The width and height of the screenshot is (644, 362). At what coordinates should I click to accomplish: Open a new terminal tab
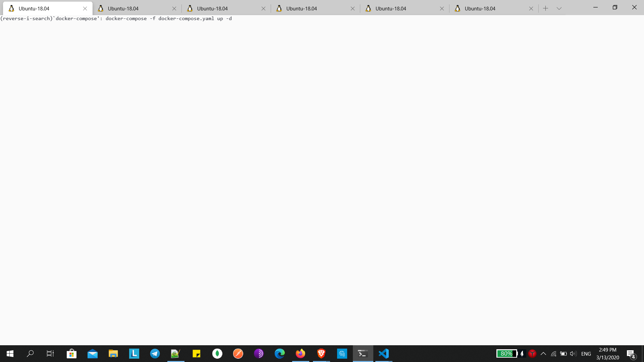(546, 8)
